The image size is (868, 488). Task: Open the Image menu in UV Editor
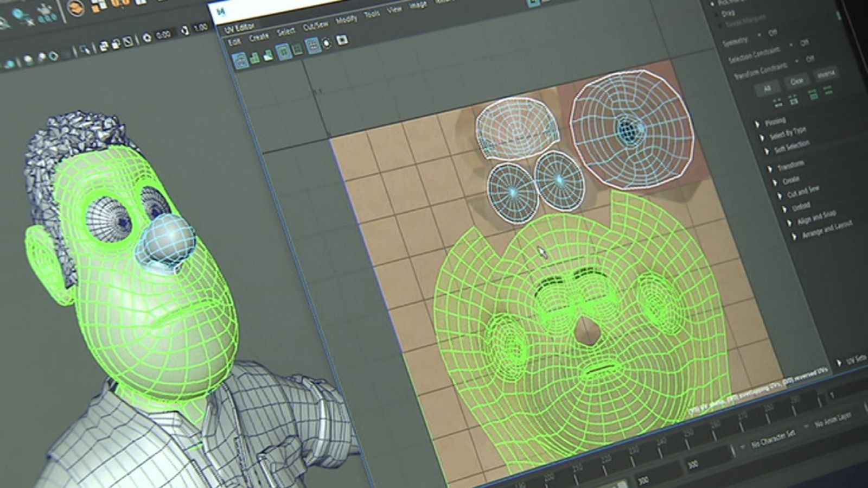coord(418,5)
